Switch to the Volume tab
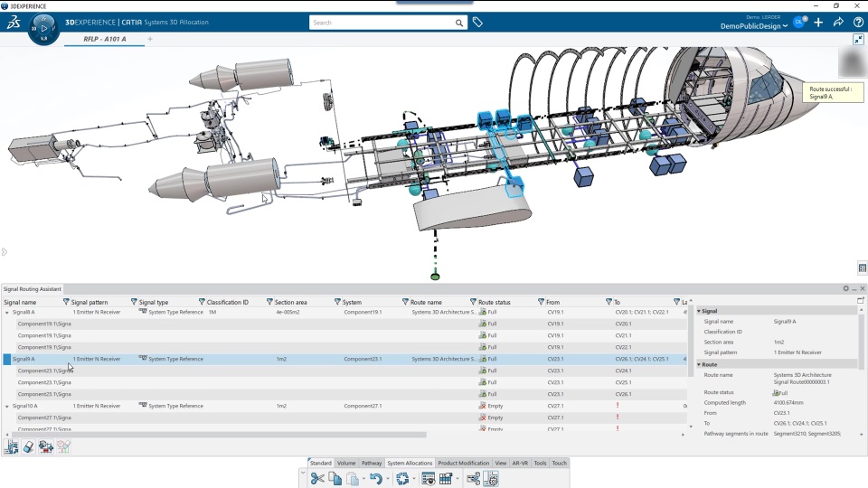 346,463
